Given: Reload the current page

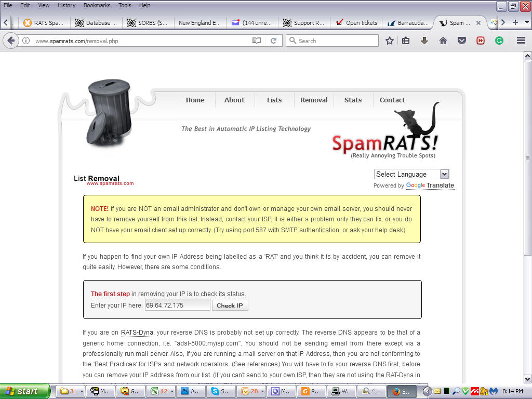Looking at the screenshot, I should point(273,41).
